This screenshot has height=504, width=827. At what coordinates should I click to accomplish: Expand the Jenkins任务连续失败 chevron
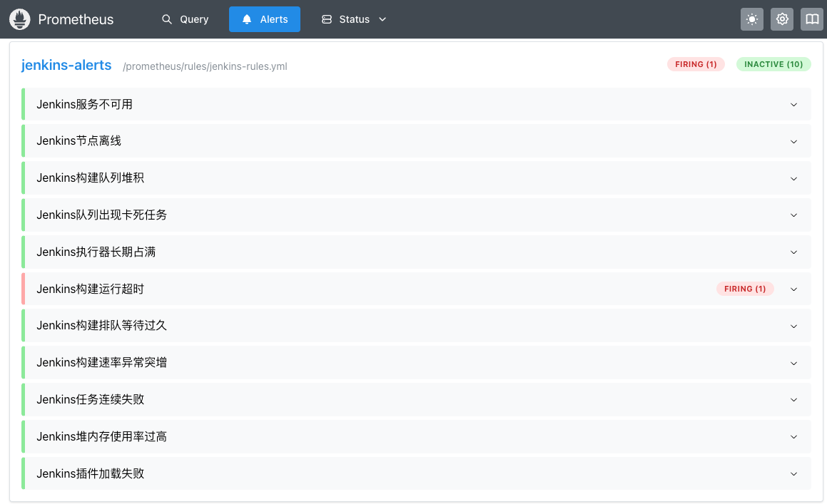tap(793, 400)
